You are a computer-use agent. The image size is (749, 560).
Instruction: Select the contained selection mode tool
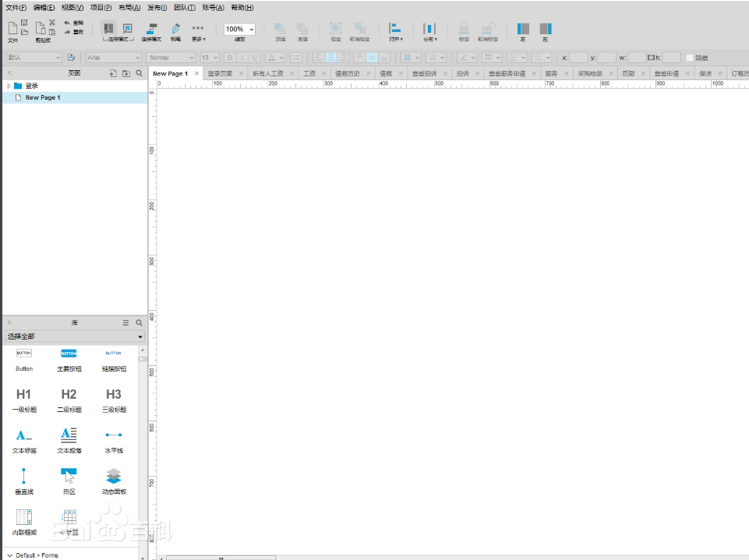(x=127, y=29)
